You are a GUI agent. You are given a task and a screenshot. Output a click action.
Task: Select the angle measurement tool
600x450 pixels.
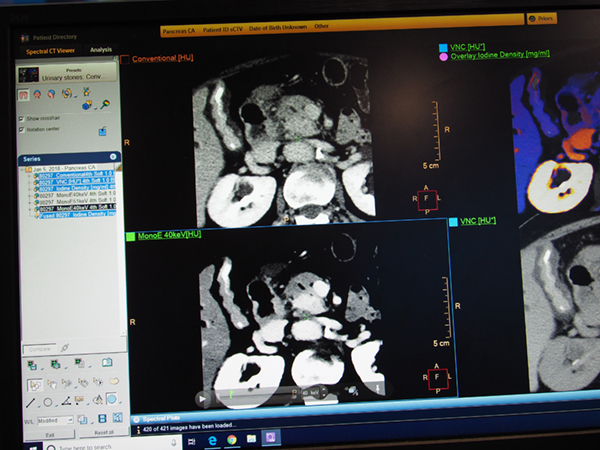coord(65,402)
